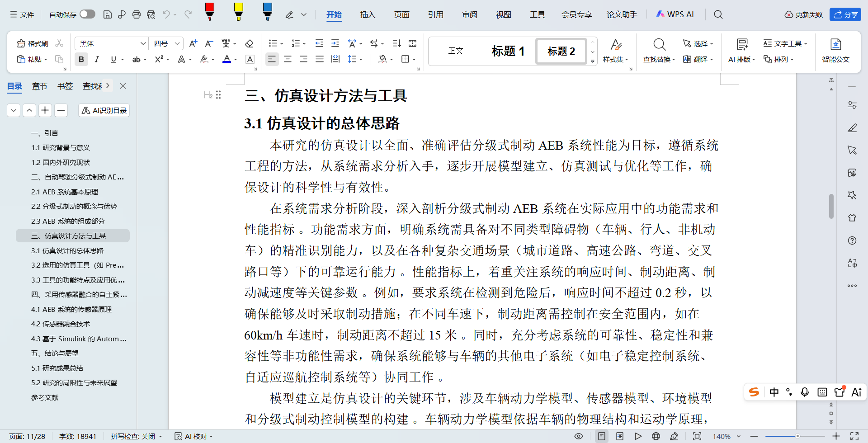Viewport: 868px width, 443px height.
Task: Click the Undo arrow icon
Action: click(x=166, y=14)
